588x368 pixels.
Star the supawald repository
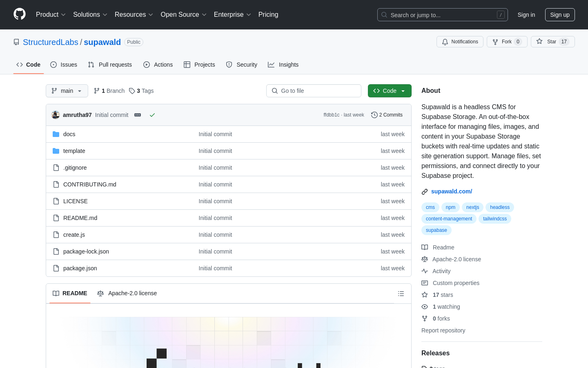coord(552,42)
